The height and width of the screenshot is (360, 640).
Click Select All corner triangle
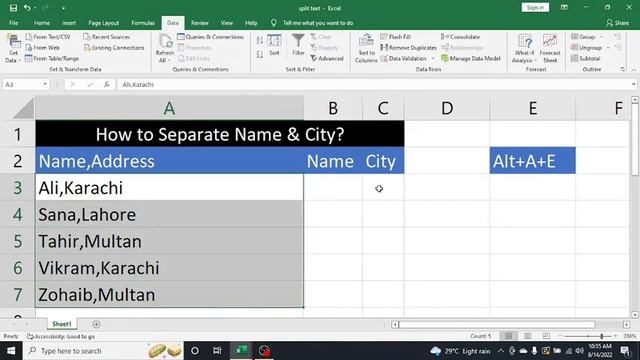pos(23,108)
